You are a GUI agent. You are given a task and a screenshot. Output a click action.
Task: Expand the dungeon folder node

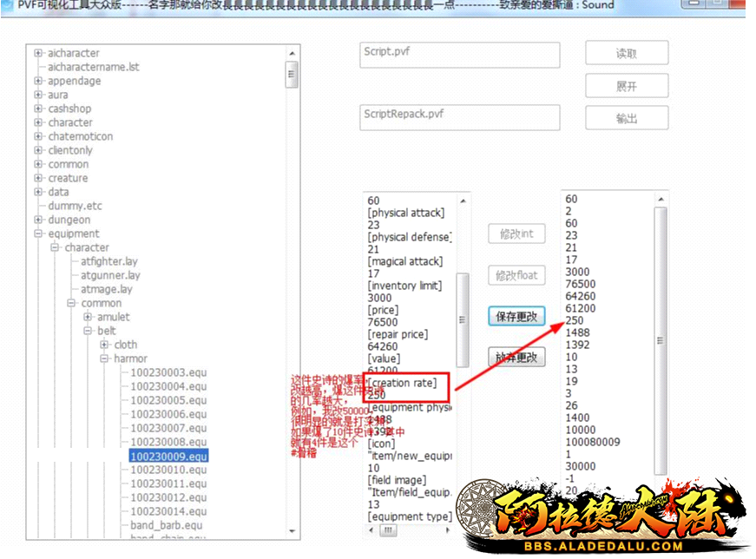38,220
